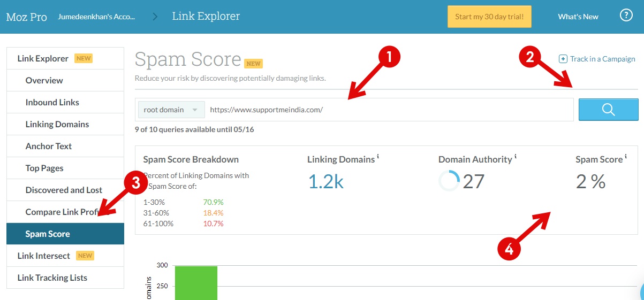
Task: Click the 2 % spam score value
Action: (x=590, y=182)
